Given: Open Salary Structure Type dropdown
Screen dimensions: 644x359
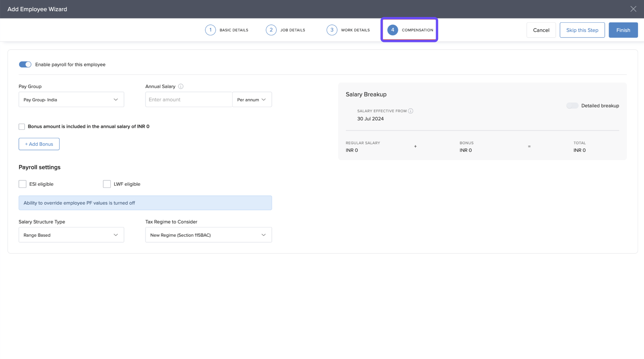Looking at the screenshot, I should [x=71, y=235].
